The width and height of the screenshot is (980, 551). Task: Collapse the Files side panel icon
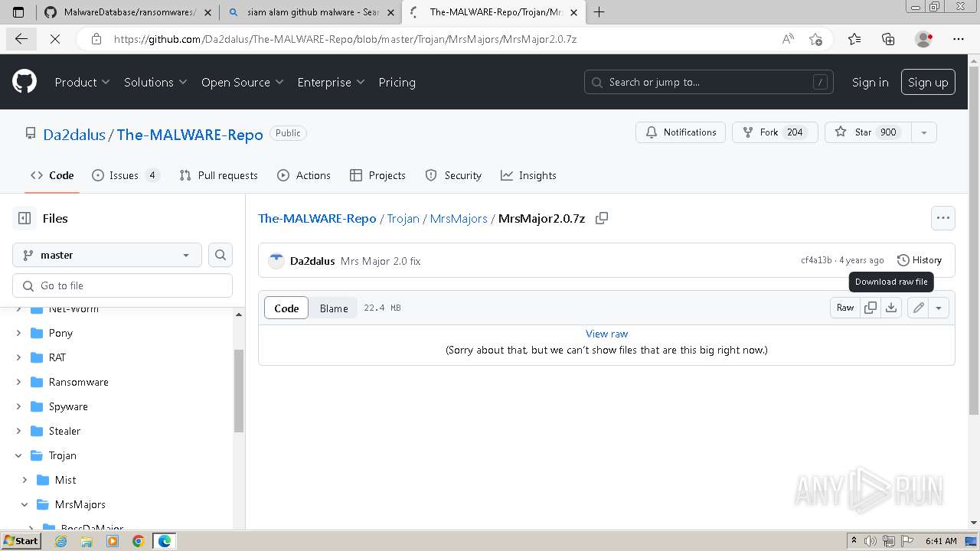click(24, 218)
